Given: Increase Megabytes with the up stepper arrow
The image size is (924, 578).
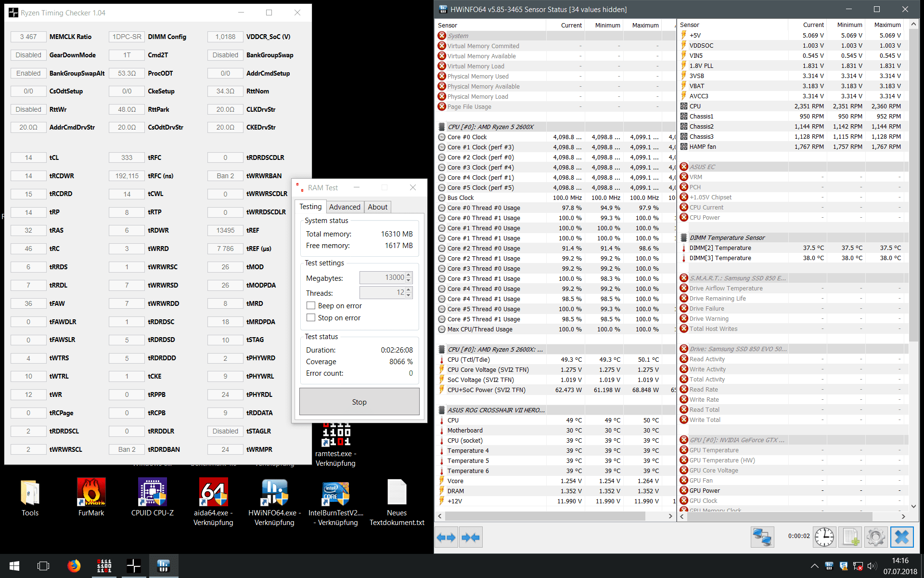Looking at the screenshot, I should (x=409, y=275).
